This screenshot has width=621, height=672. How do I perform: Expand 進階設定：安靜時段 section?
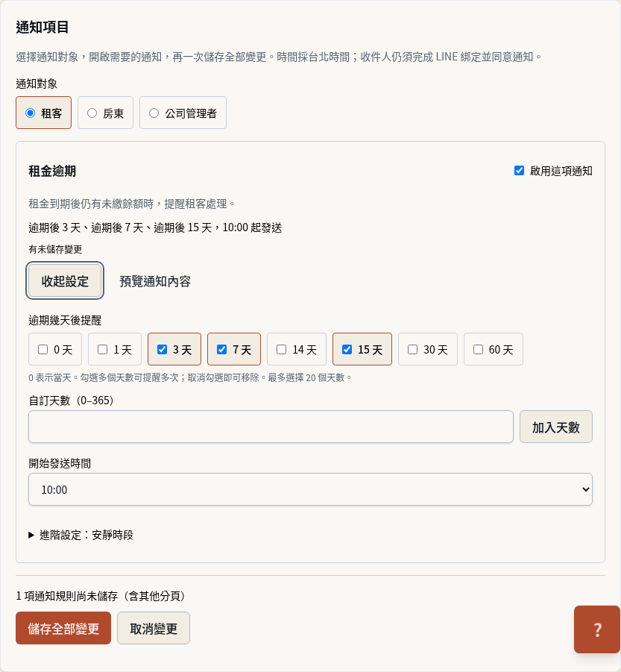coord(81,535)
